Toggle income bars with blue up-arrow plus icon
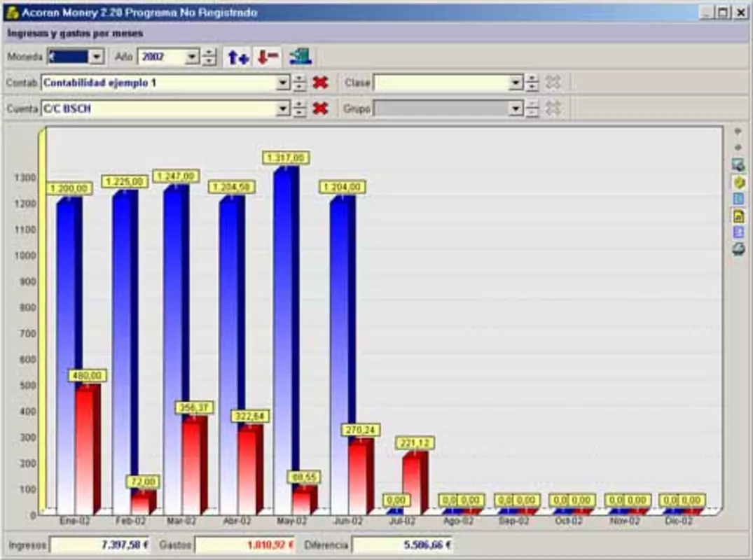753x560 pixels. point(238,57)
